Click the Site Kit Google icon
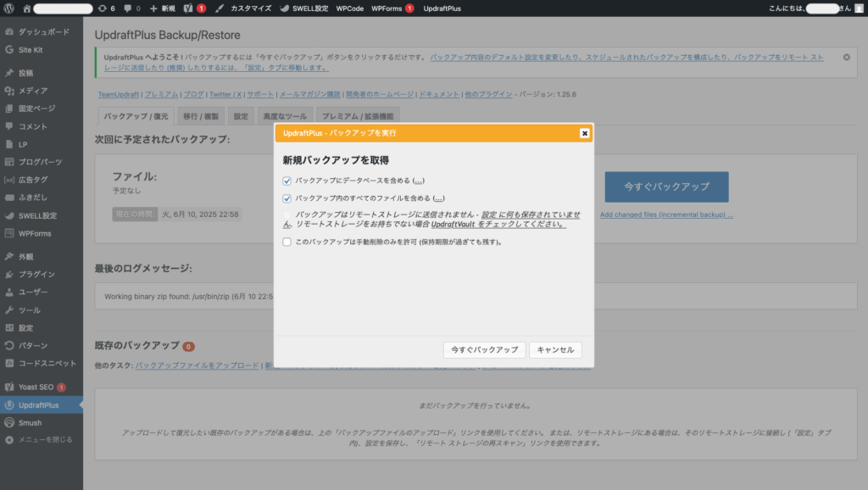 9,49
